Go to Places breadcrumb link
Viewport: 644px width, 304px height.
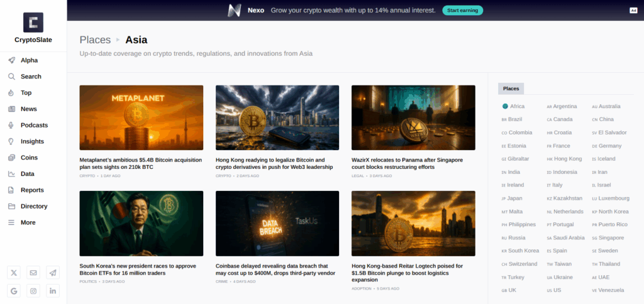pos(96,40)
